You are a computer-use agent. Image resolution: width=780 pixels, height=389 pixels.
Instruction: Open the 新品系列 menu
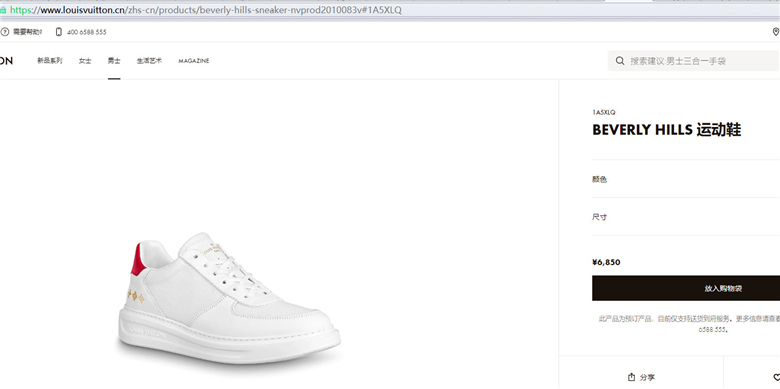tap(50, 61)
